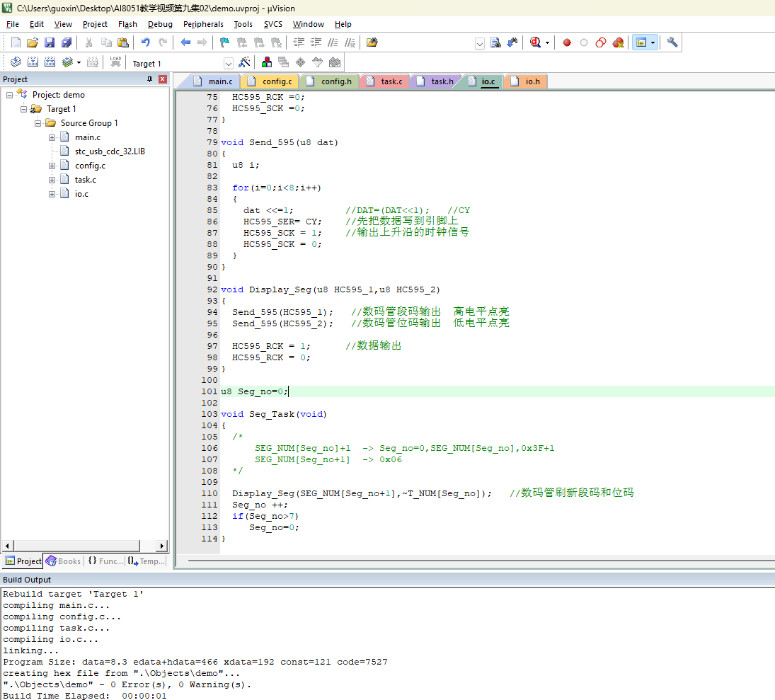The width and height of the screenshot is (775, 700).
Task: Navigate backwards with blue arrow
Action: click(185, 42)
